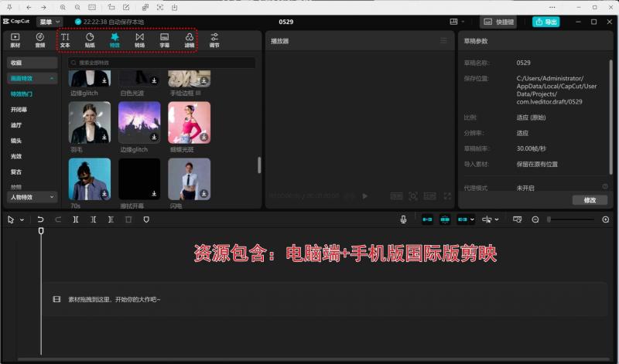Download the 蝴蝶光斑 effect
This screenshot has height=364, width=619.
coord(203,137)
